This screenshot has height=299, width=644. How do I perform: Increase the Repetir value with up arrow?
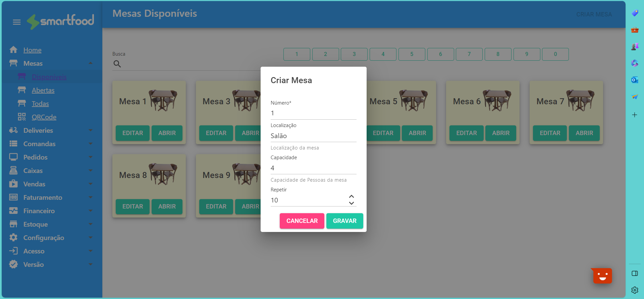pyautogui.click(x=351, y=196)
